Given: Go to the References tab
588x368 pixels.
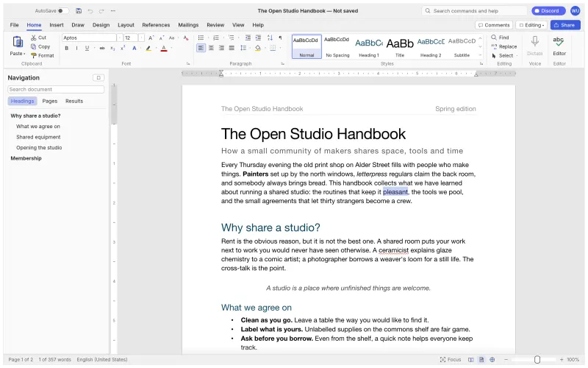Looking at the screenshot, I should [x=156, y=25].
